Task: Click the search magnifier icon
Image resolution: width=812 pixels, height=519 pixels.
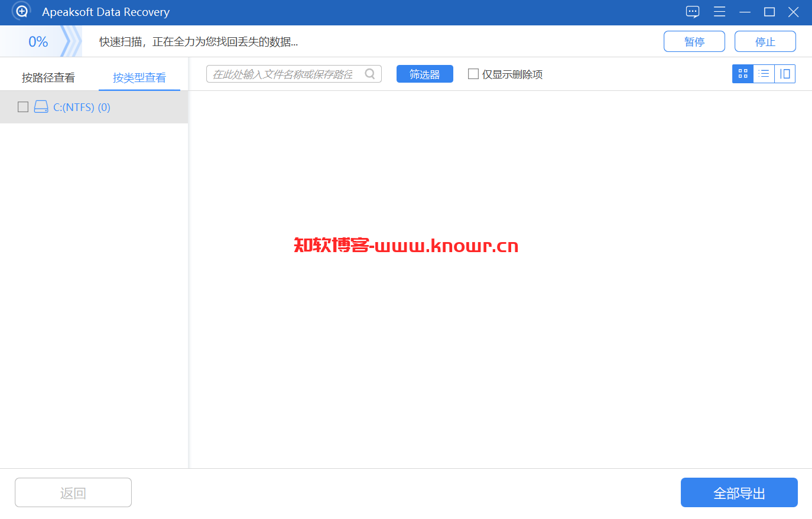Action: (x=370, y=74)
